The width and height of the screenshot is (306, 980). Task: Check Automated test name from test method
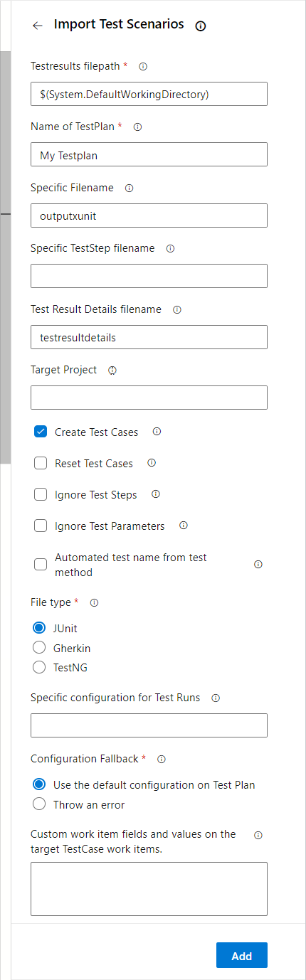[x=41, y=565]
